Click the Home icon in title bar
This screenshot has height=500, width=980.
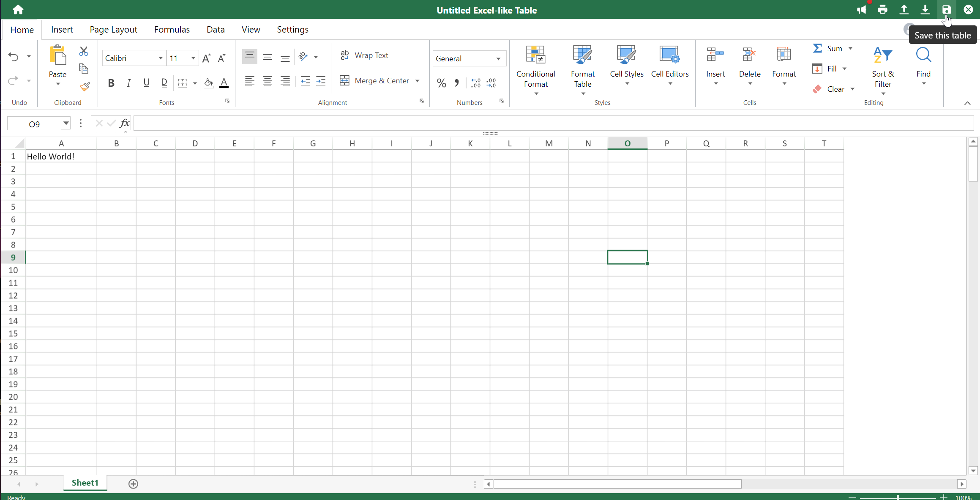coord(18,10)
